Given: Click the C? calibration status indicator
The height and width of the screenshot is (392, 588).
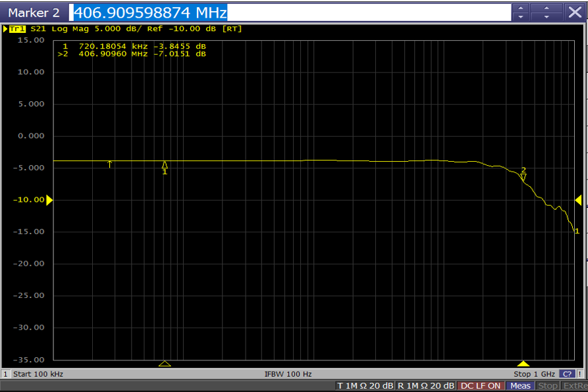Looking at the screenshot, I should tap(567, 374).
